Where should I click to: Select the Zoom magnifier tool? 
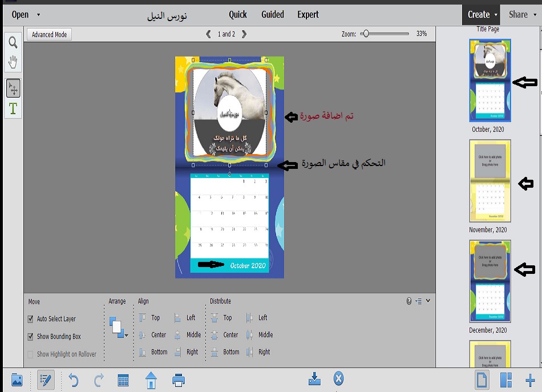coord(13,42)
